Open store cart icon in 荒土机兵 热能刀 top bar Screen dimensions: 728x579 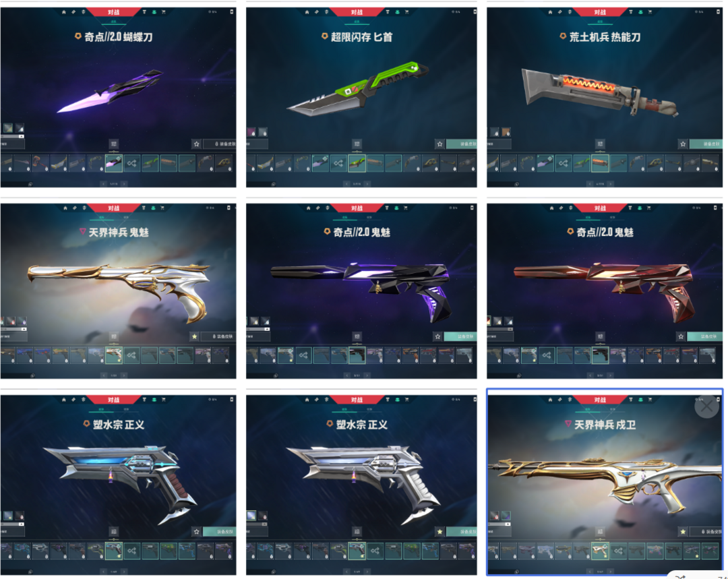click(650, 12)
